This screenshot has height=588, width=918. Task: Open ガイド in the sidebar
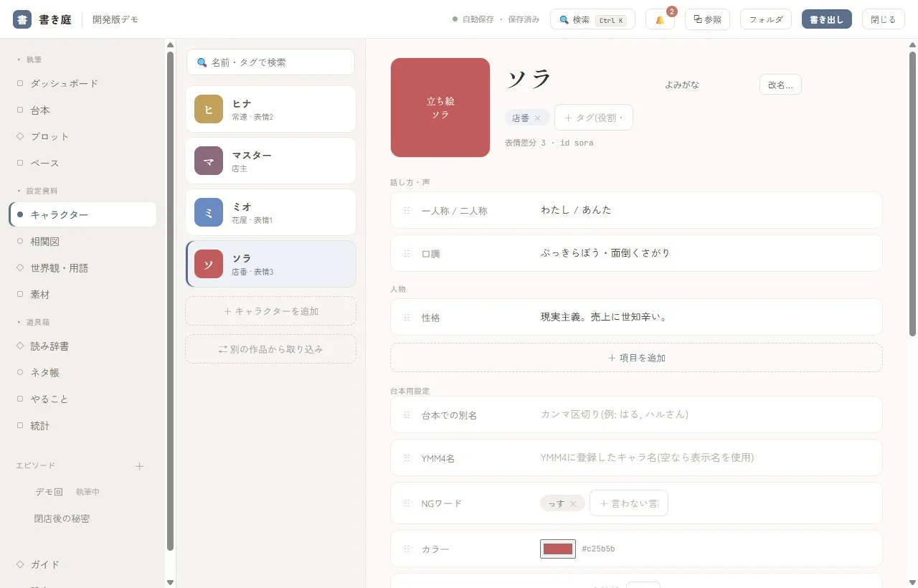[x=82, y=564]
